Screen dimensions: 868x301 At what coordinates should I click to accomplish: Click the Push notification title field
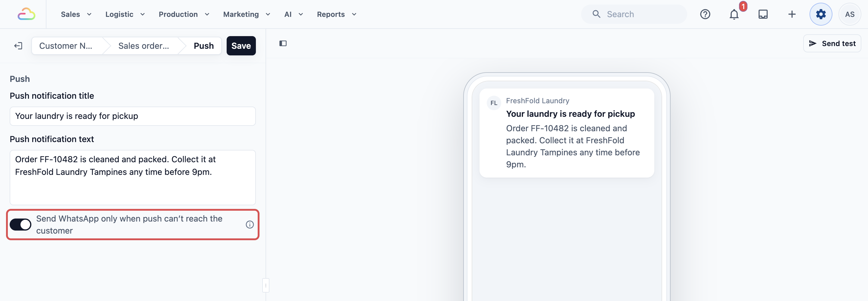[x=133, y=116]
